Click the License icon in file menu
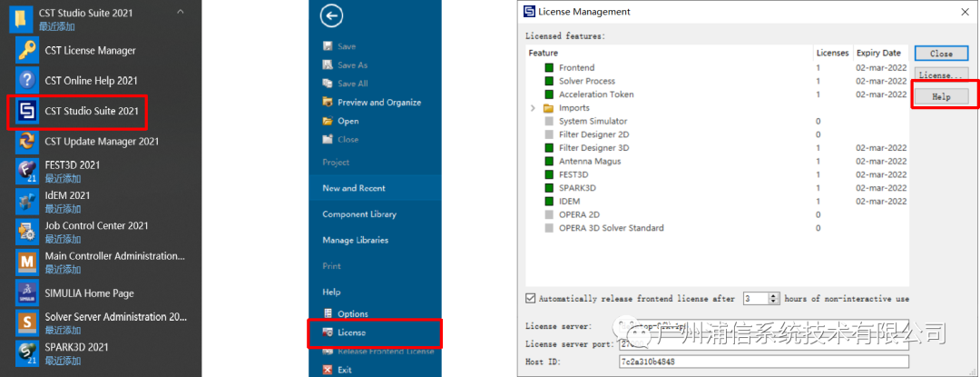This screenshot has height=377, width=980. point(327,332)
